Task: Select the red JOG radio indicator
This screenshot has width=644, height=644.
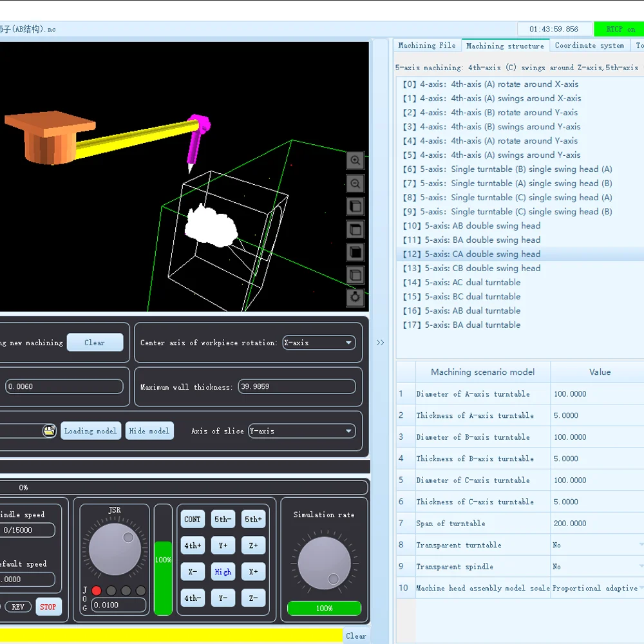Action: (97, 591)
